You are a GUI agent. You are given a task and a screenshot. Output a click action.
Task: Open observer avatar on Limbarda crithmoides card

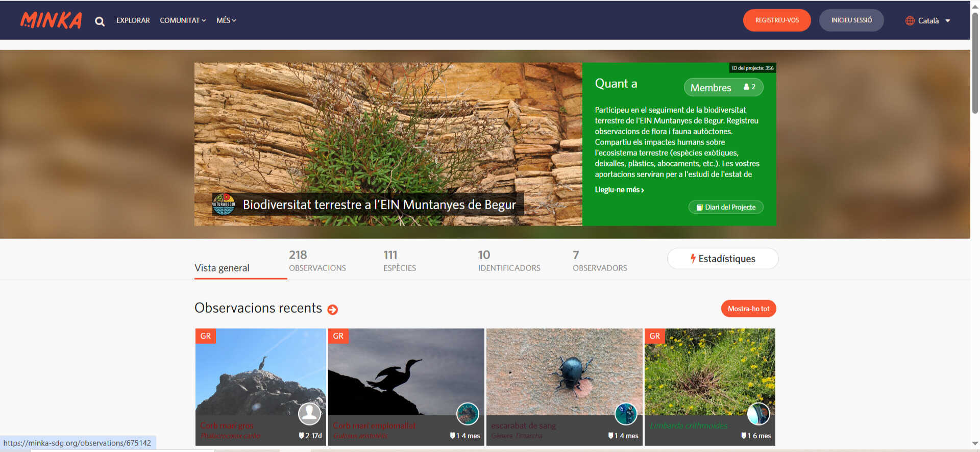pyautogui.click(x=758, y=413)
